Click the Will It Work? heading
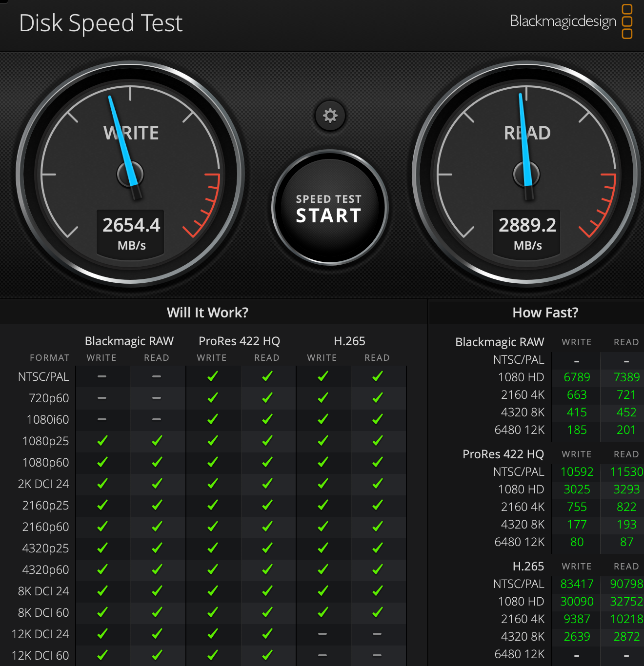The image size is (644, 666). [x=207, y=313]
